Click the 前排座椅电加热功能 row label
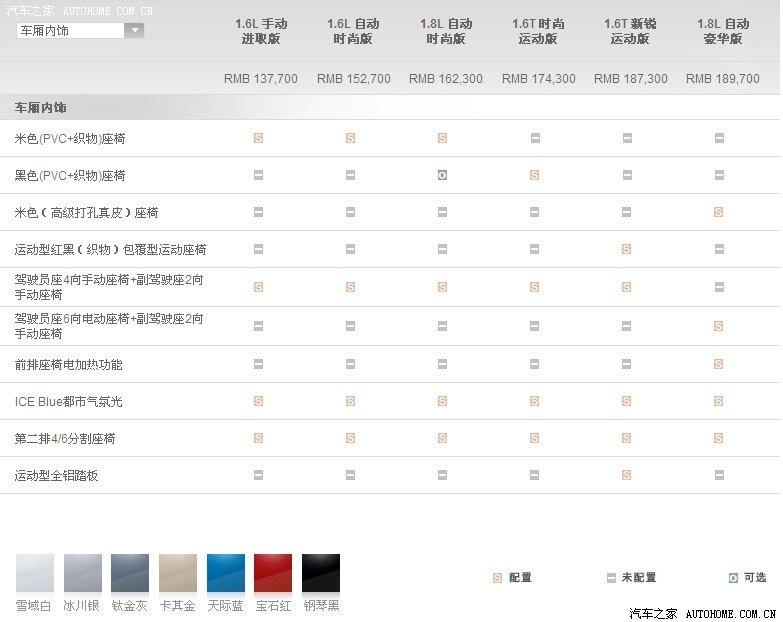 68,365
